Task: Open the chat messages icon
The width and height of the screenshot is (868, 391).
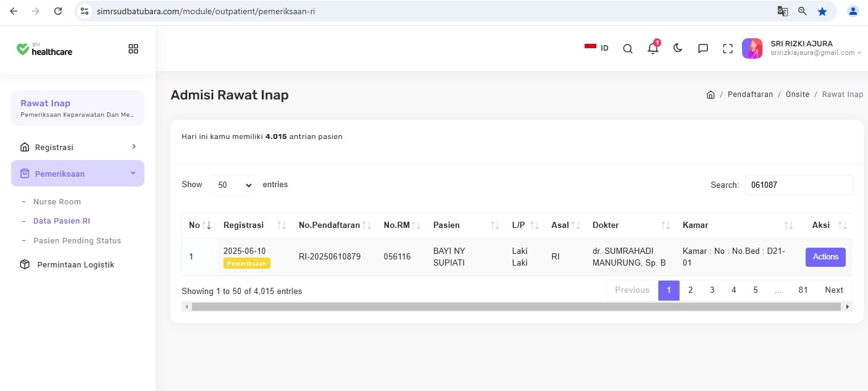Action: point(703,49)
